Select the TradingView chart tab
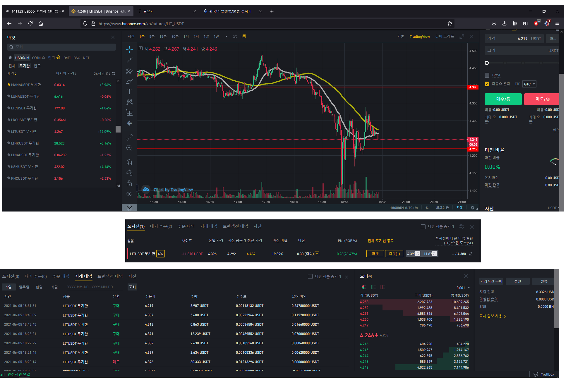 (x=419, y=37)
